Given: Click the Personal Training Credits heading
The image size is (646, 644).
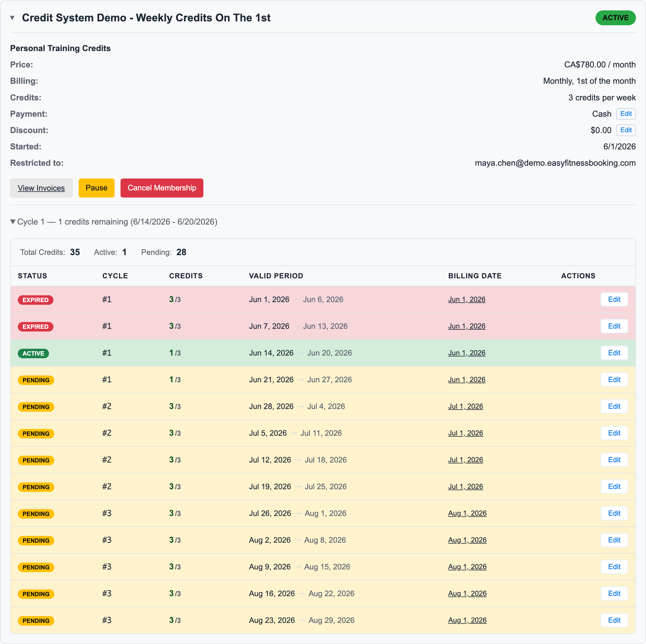Looking at the screenshot, I should coord(60,48).
